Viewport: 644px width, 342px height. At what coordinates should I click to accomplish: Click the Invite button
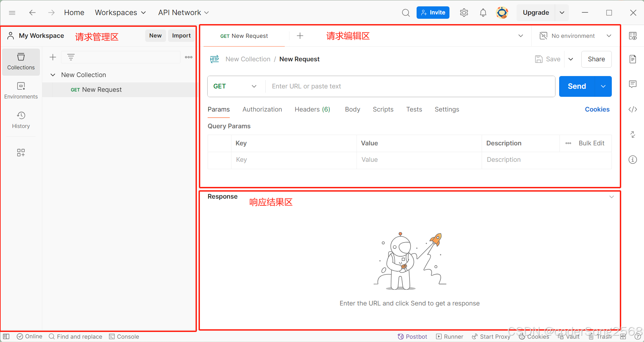click(433, 13)
